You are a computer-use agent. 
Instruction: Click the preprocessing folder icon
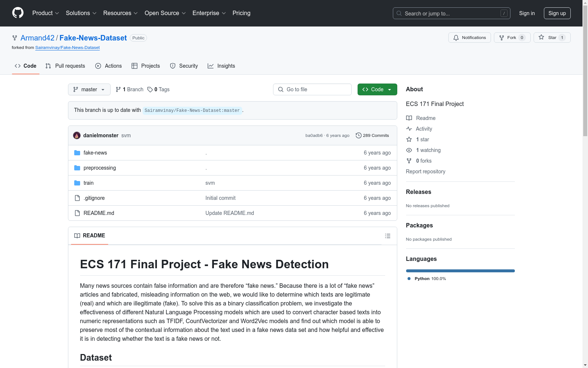pyautogui.click(x=77, y=168)
